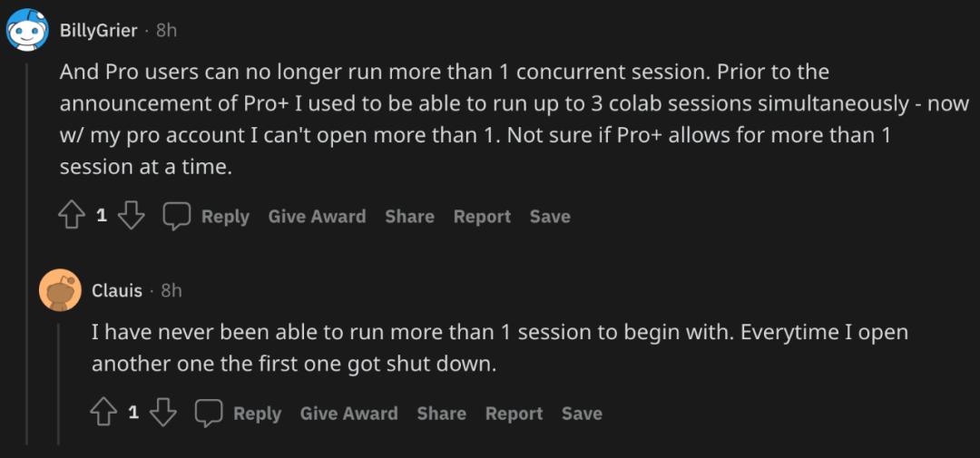
Task: Share BillyGrier's comment
Action: pos(409,217)
